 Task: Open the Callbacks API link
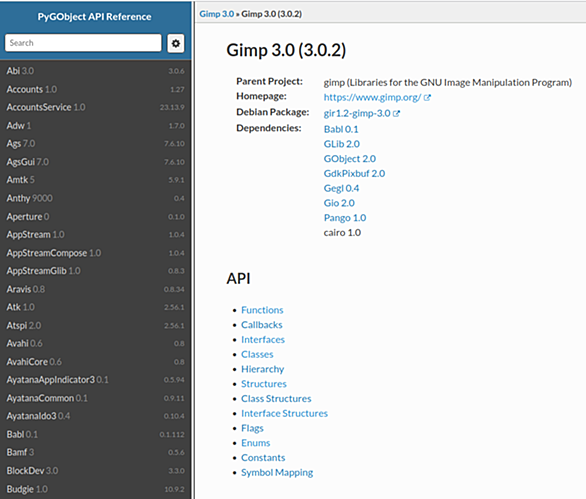coord(262,325)
